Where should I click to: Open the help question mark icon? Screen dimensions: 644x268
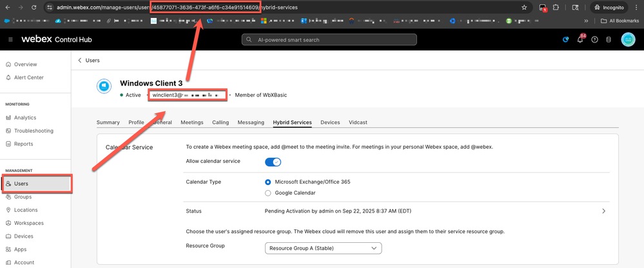[x=594, y=39]
